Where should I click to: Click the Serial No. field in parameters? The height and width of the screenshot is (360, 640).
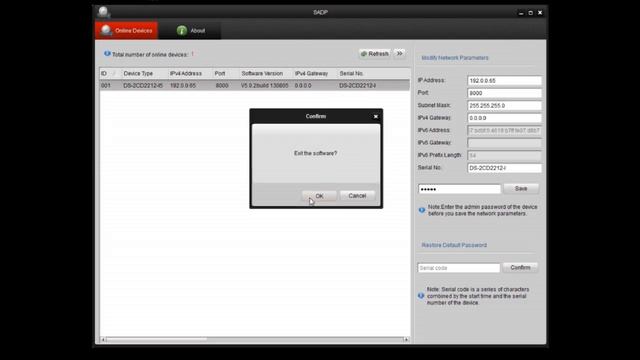point(504,168)
